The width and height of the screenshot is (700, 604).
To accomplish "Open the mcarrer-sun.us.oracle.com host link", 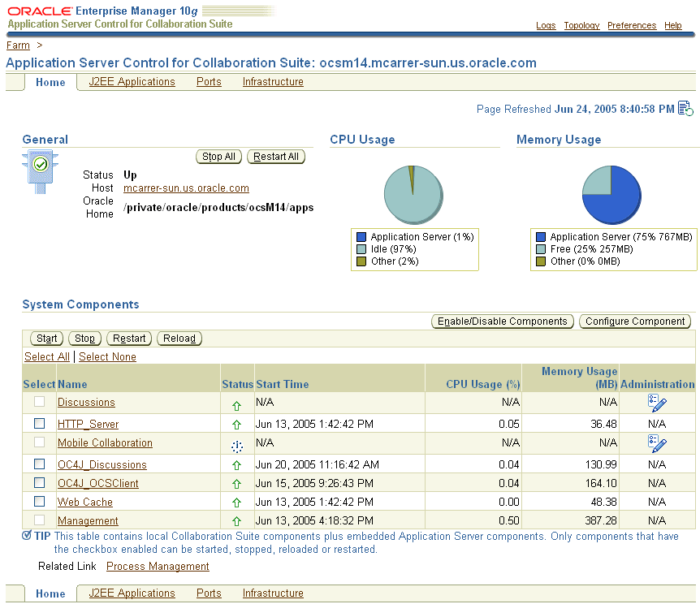I will pyautogui.click(x=185, y=188).
